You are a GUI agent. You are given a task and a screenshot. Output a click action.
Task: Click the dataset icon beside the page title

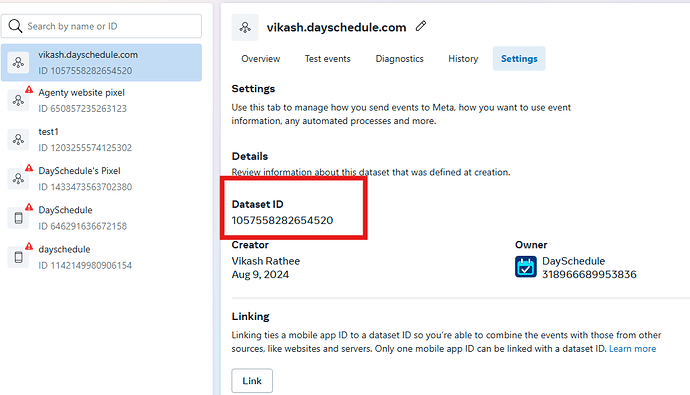(x=245, y=27)
